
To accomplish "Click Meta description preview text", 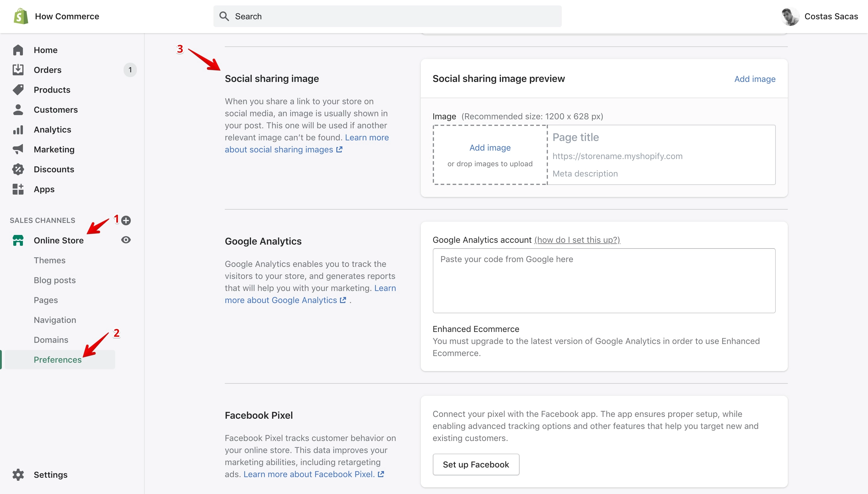I will pyautogui.click(x=585, y=174).
